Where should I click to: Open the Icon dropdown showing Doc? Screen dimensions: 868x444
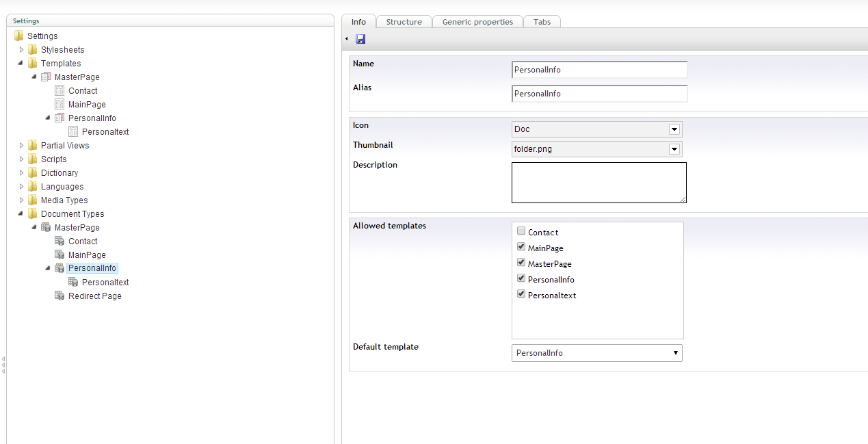596,129
